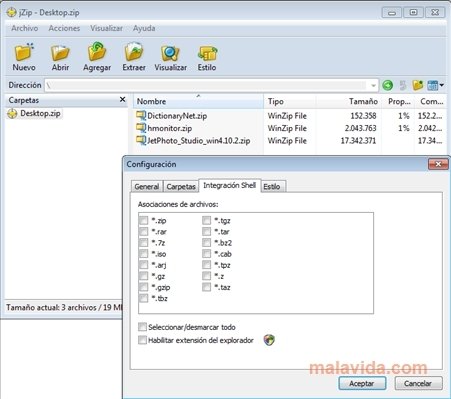
Task: Click the Aceptar button
Action: point(362,383)
